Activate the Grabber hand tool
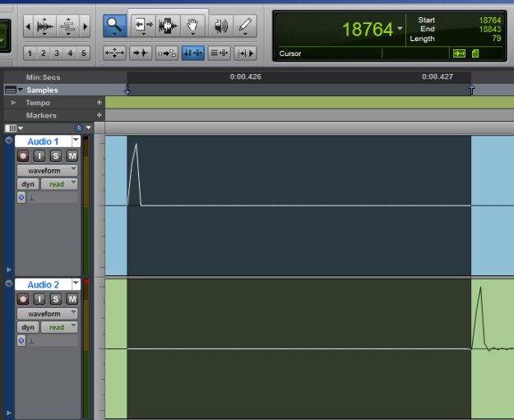514x420 pixels. [194, 26]
